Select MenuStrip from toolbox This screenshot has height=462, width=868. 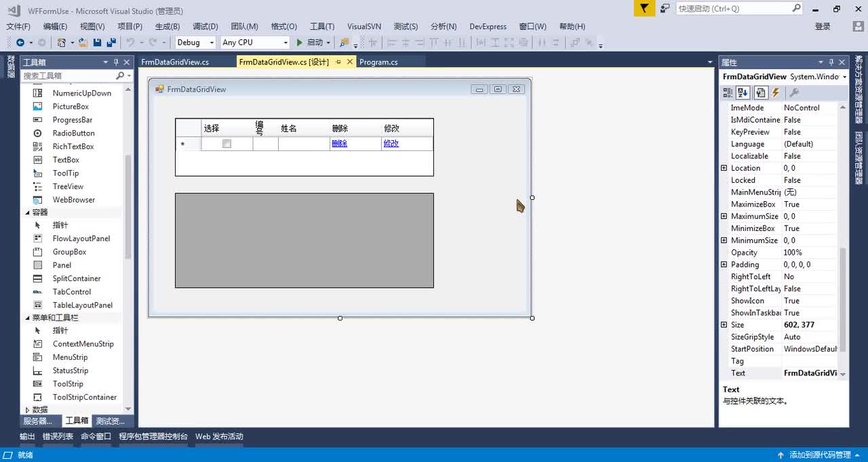[71, 357]
